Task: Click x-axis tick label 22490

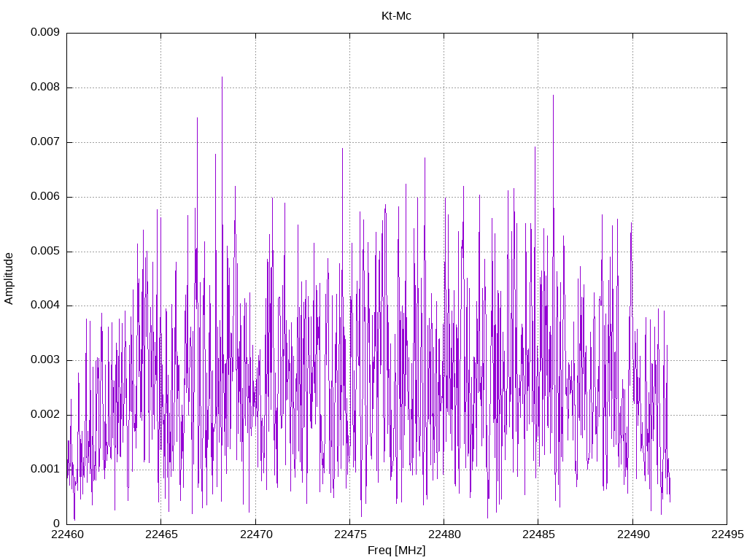Action: (633, 534)
